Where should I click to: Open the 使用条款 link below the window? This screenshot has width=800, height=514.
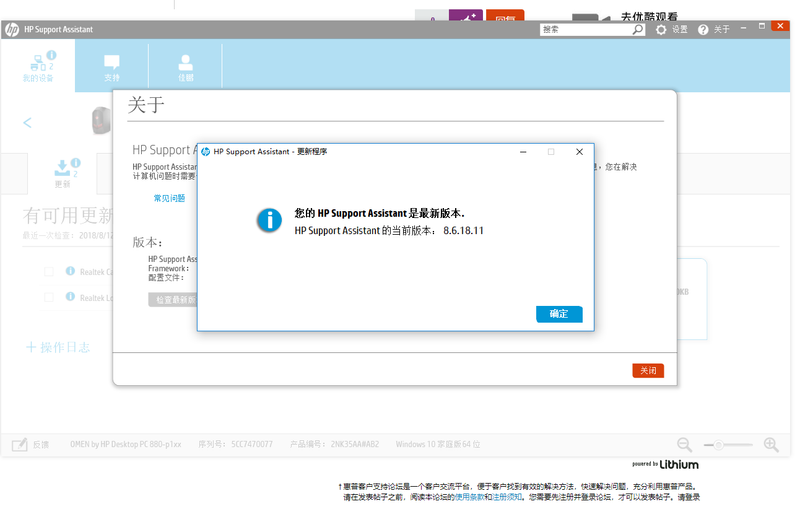(469, 497)
